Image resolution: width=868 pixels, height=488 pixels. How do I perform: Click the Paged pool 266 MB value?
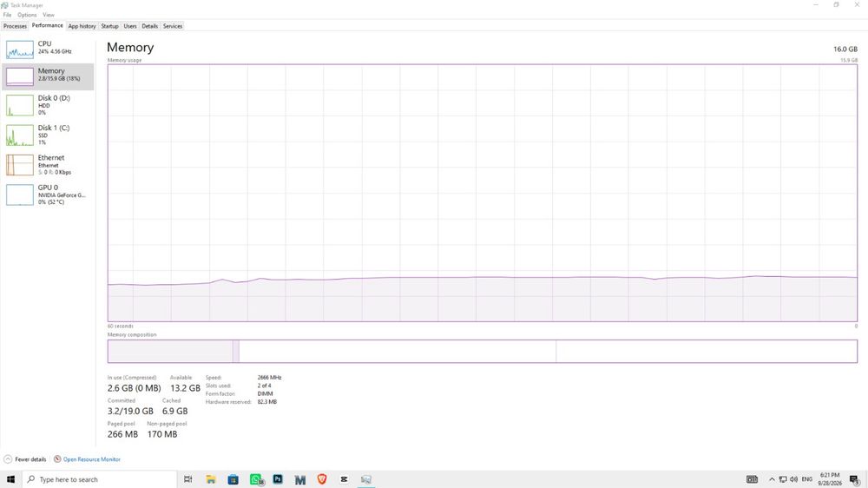122,434
